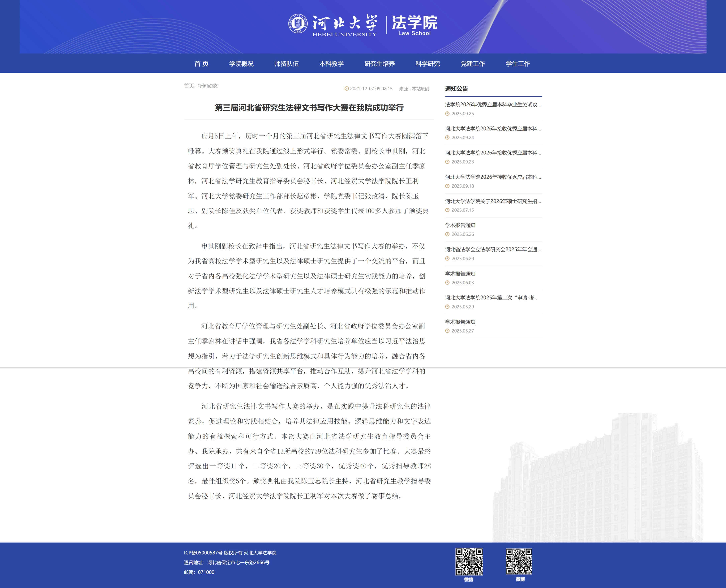Open the 首页 navigation menu item

click(x=201, y=64)
